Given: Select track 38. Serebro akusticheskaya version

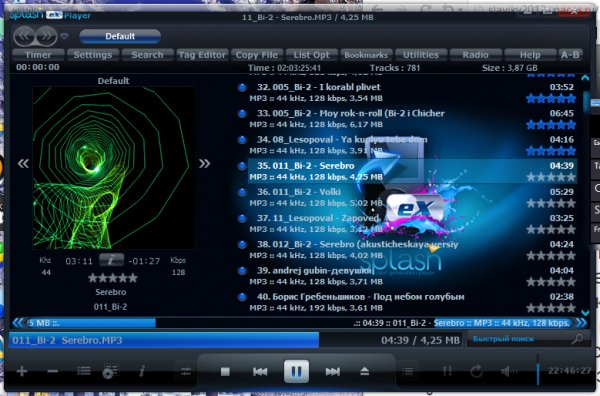Looking at the screenshot, I should click(x=411, y=249).
